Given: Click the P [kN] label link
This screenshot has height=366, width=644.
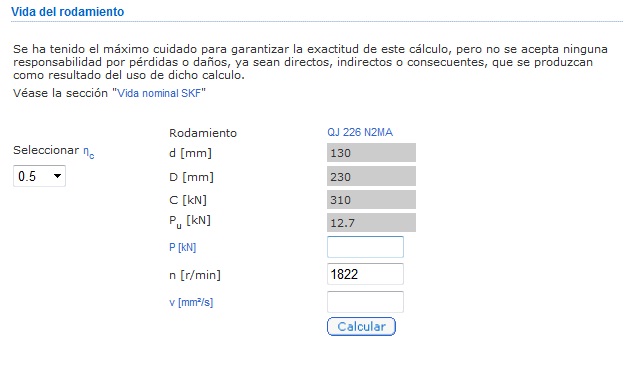Looking at the screenshot, I should point(183,247).
